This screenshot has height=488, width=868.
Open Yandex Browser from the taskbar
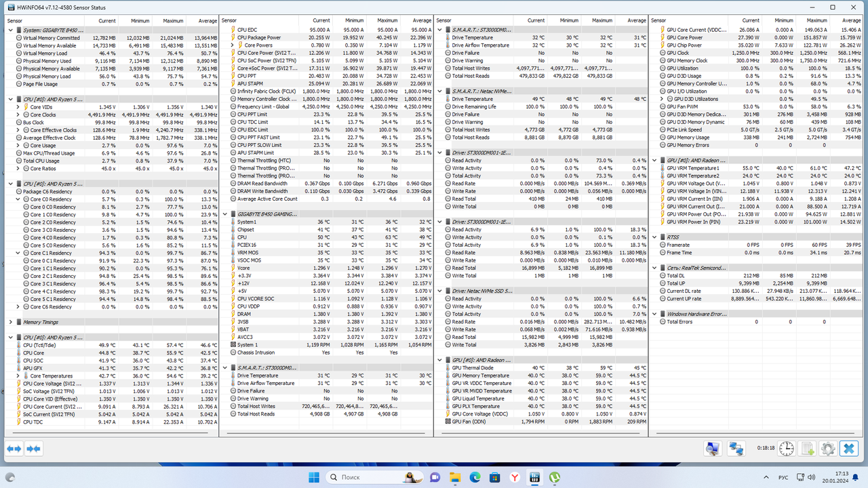click(x=515, y=477)
